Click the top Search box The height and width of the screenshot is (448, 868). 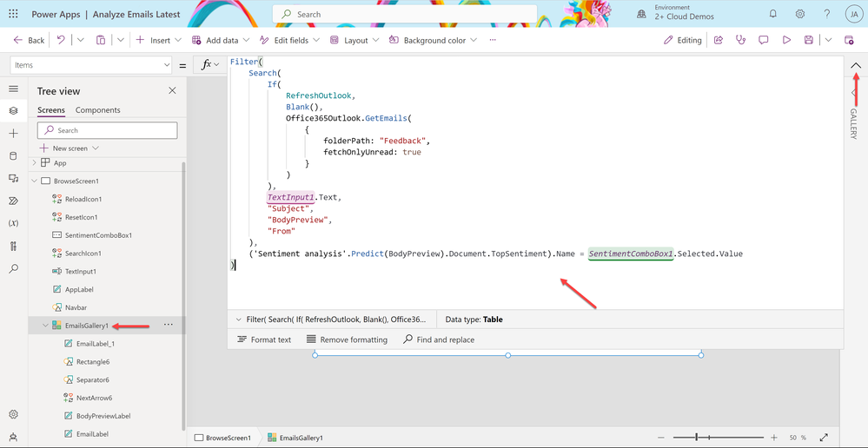coord(405,15)
